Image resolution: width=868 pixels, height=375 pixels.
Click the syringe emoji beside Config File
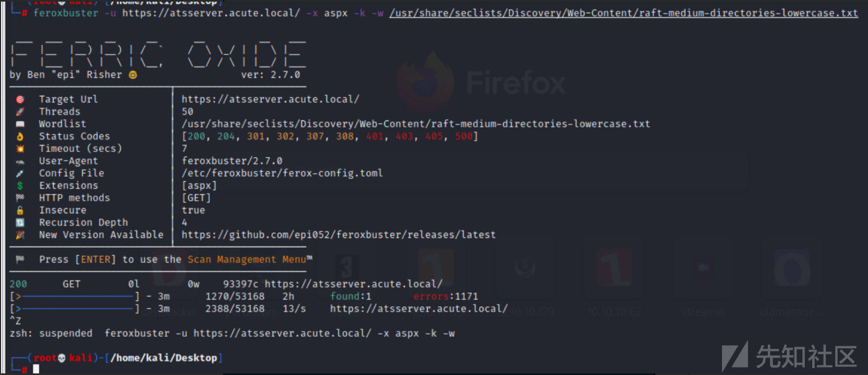(x=20, y=174)
